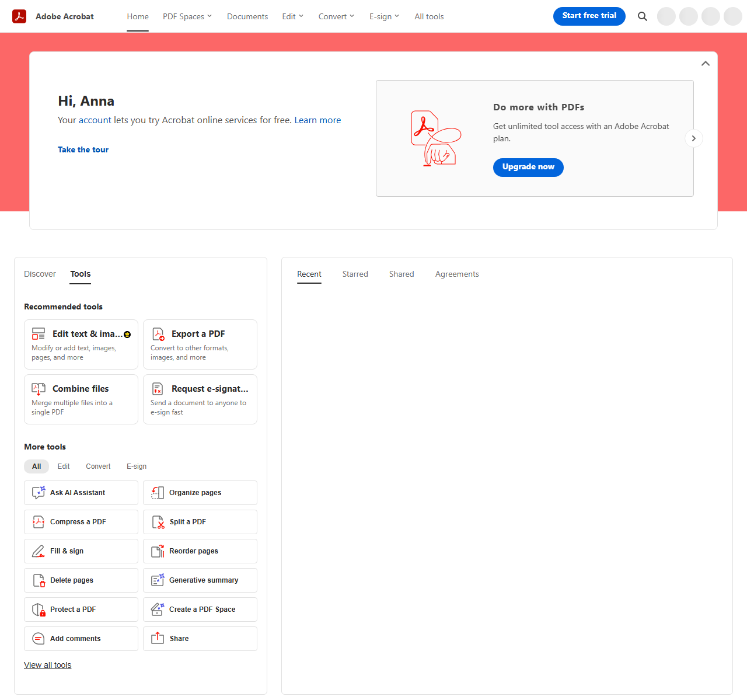
Task: Switch to the Discover tab
Action: click(40, 274)
